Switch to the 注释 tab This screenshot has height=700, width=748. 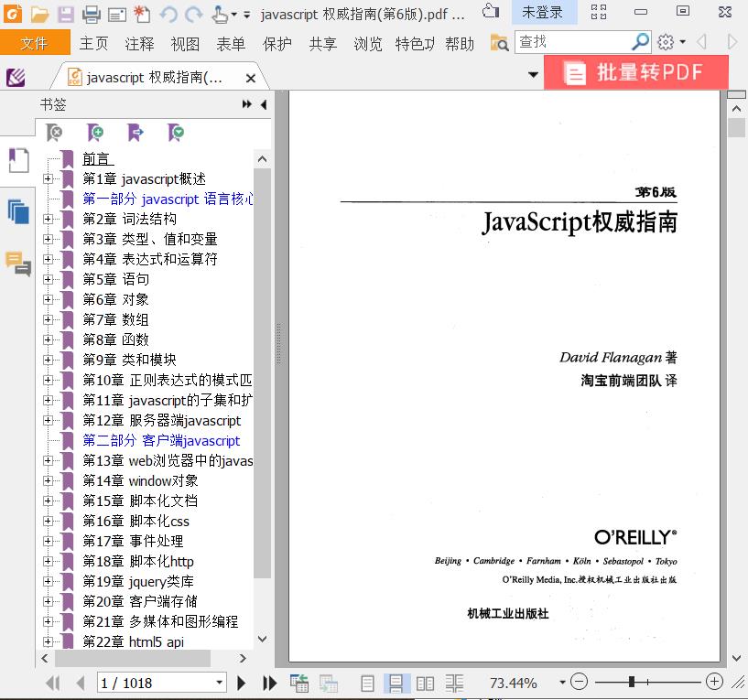[139, 43]
